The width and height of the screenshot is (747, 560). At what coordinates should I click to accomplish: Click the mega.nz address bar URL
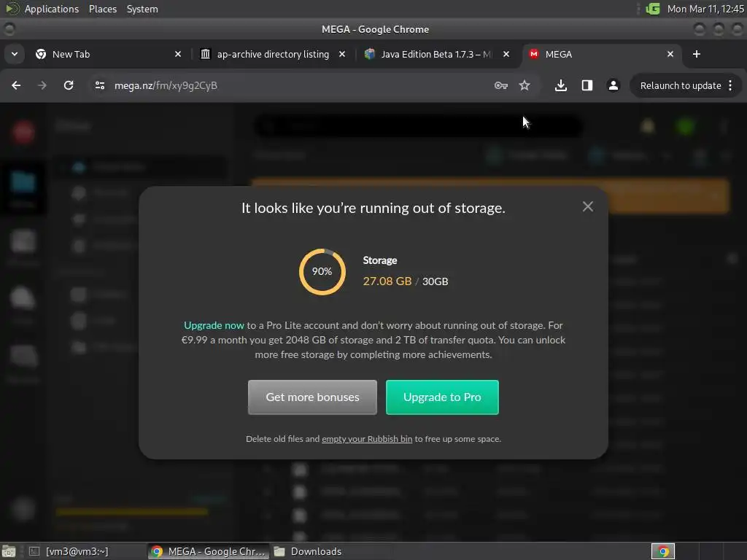(166, 85)
